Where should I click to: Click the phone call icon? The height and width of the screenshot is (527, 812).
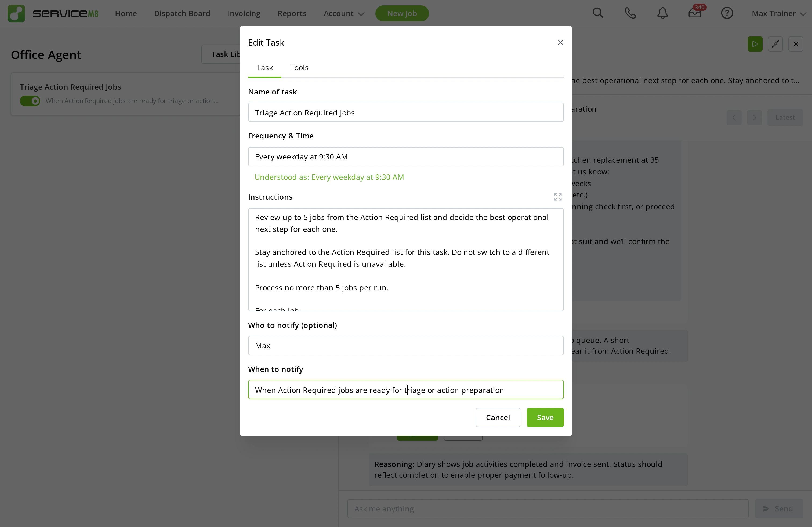click(x=630, y=13)
